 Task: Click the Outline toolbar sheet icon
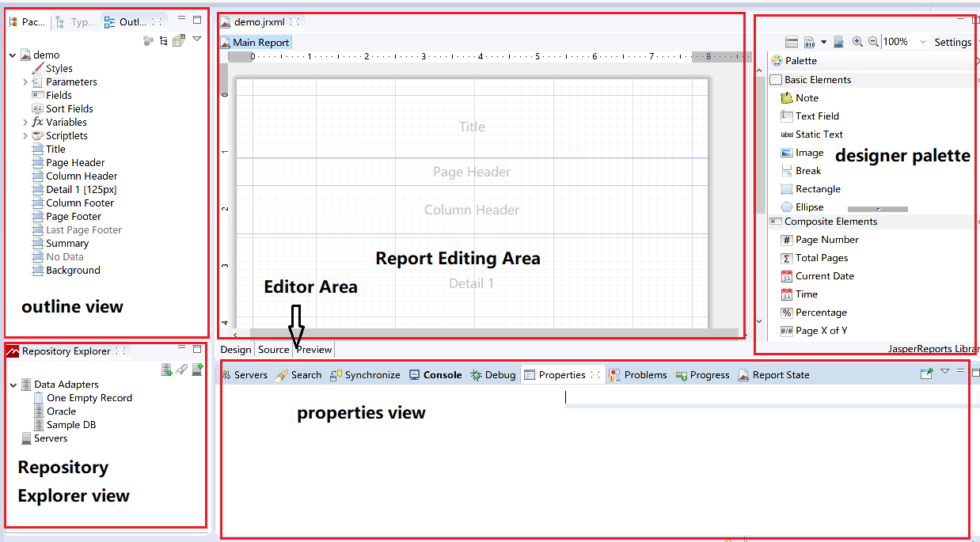pos(179,40)
